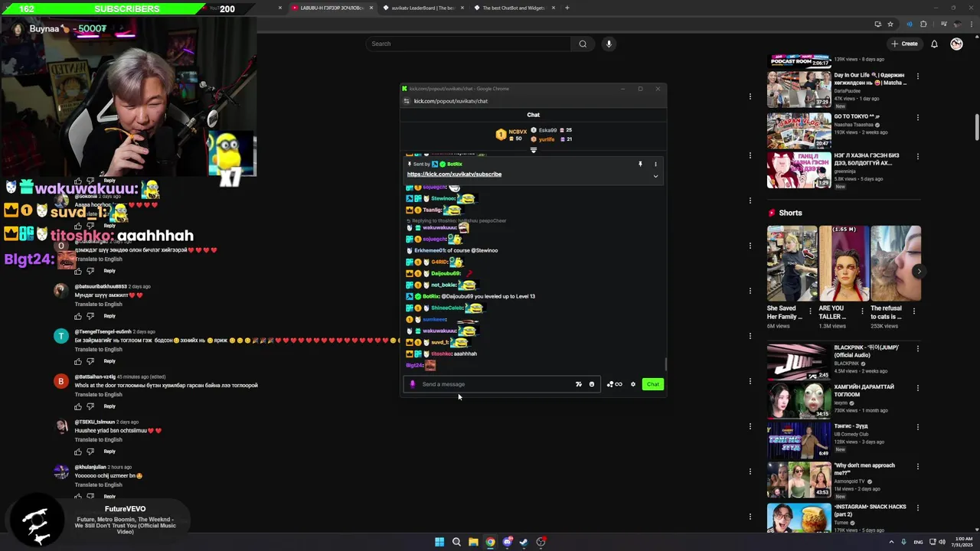The height and width of the screenshot is (551, 980).
Task: Reply to the TSEKU_tslmuun comment
Action: pyautogui.click(x=109, y=452)
